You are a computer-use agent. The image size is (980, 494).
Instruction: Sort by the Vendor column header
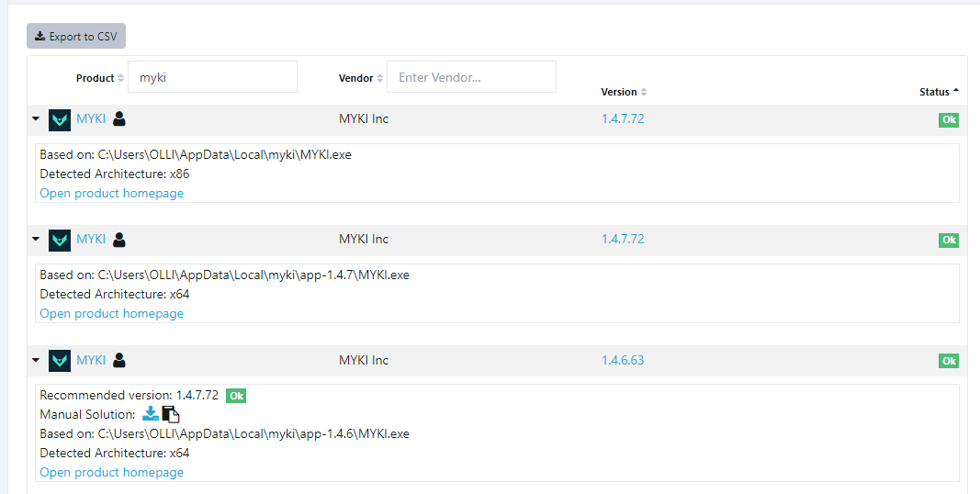(361, 78)
